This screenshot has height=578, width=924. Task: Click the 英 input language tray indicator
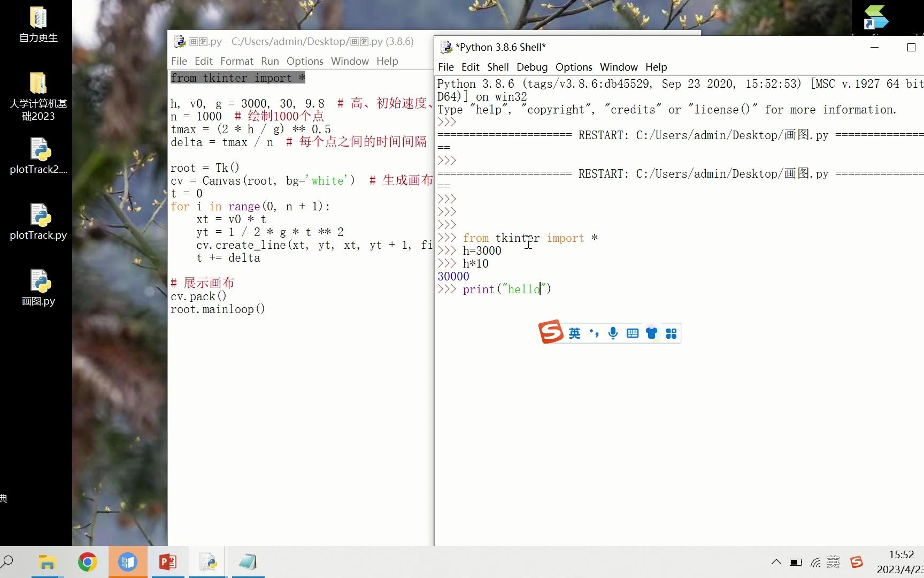click(x=833, y=562)
